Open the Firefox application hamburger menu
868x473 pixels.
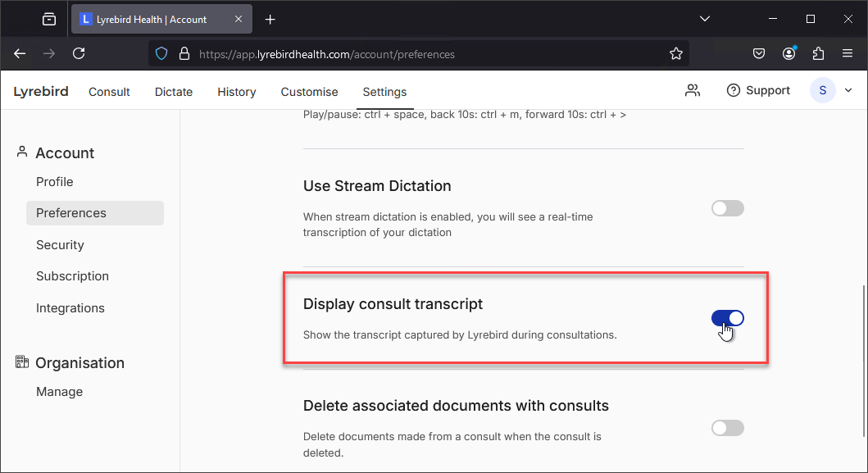pyautogui.click(x=848, y=54)
